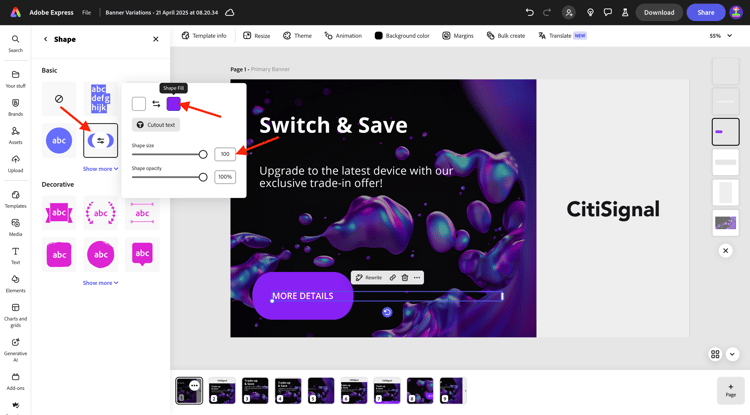
Task: Open the Brands panel
Action: [15, 107]
